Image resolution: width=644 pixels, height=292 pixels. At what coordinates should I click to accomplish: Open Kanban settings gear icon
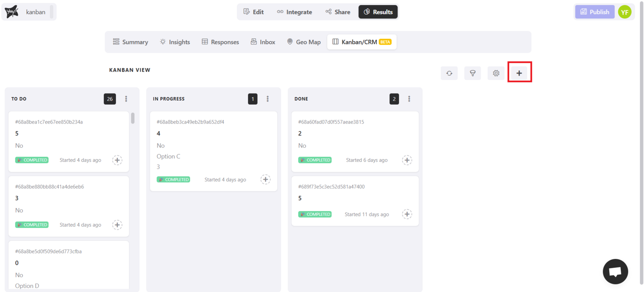(x=496, y=73)
